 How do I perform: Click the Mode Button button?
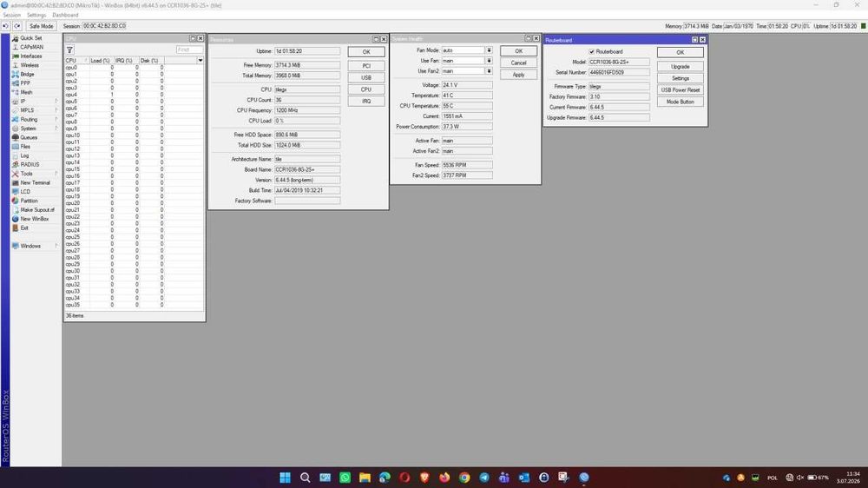[x=681, y=102]
